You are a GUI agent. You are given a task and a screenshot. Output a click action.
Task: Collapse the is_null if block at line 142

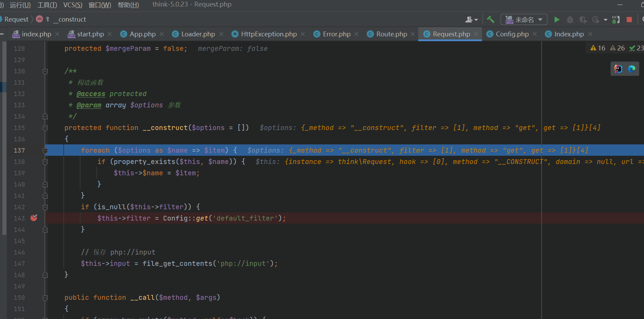(x=45, y=207)
